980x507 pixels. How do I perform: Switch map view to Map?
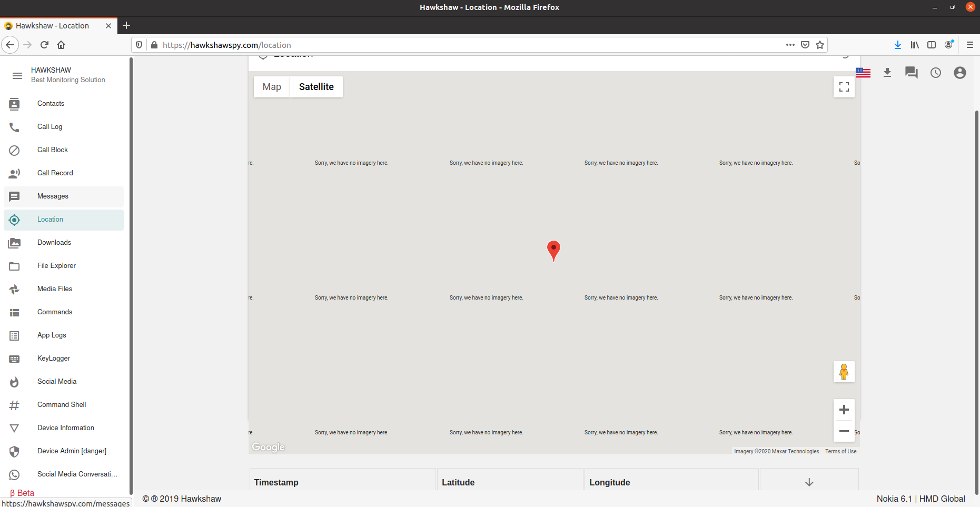coord(272,87)
